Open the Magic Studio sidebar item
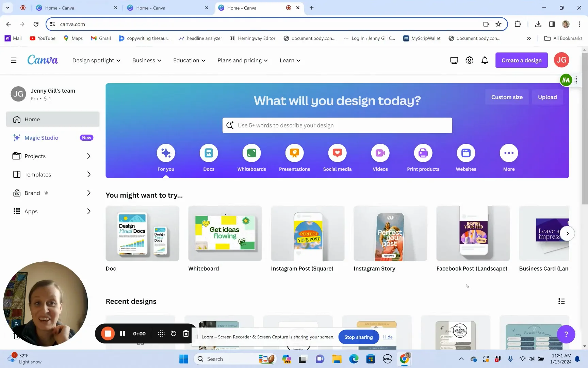This screenshot has height=368, width=588. point(42,138)
